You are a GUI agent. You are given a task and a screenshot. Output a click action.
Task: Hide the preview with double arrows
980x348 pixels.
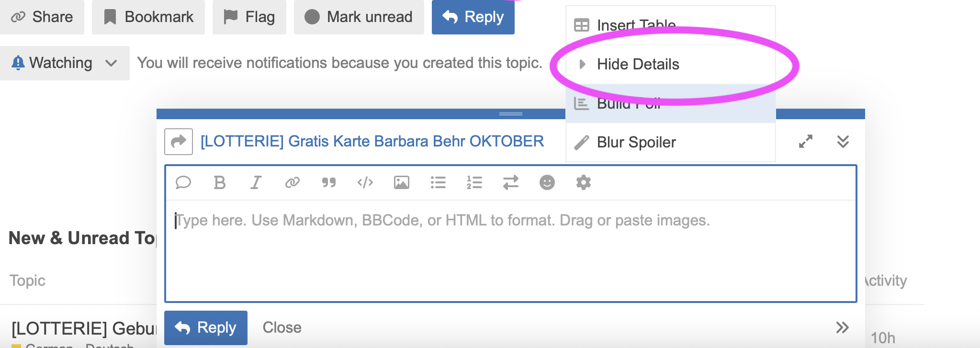842,327
